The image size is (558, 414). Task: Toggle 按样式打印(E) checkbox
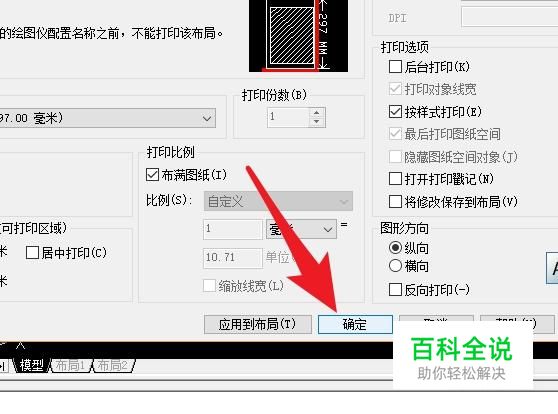(x=395, y=111)
